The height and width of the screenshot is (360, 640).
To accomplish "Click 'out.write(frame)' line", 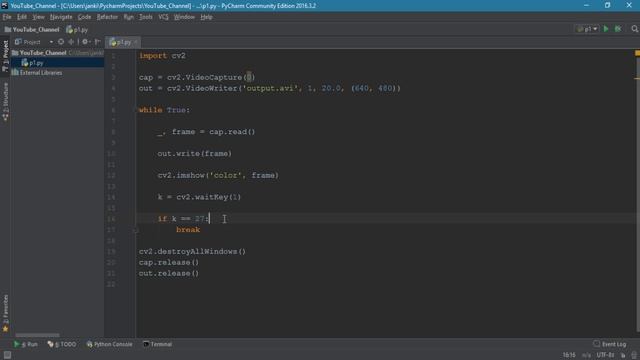I will tap(195, 154).
